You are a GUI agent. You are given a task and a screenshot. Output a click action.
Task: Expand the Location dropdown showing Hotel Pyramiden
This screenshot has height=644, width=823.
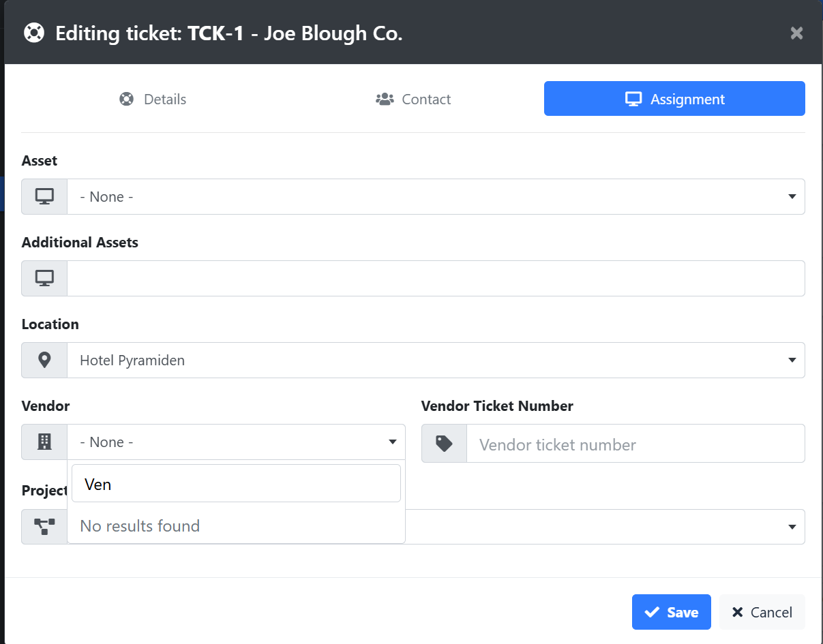[435, 361]
